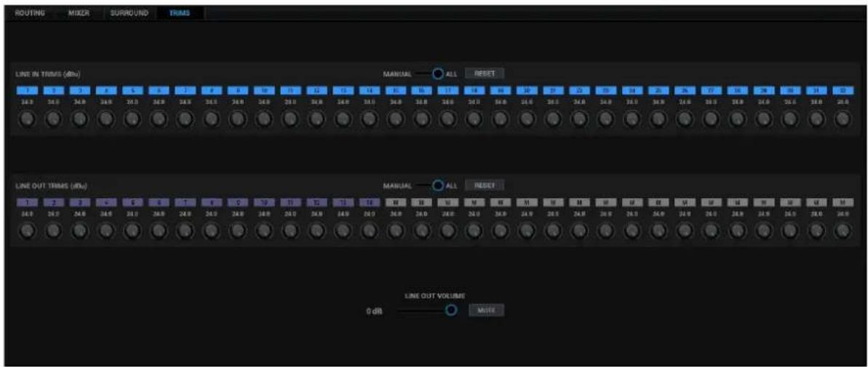Click the Line Out channel 11 trim knob
The height and width of the screenshot is (367, 868).
pyautogui.click(x=290, y=231)
